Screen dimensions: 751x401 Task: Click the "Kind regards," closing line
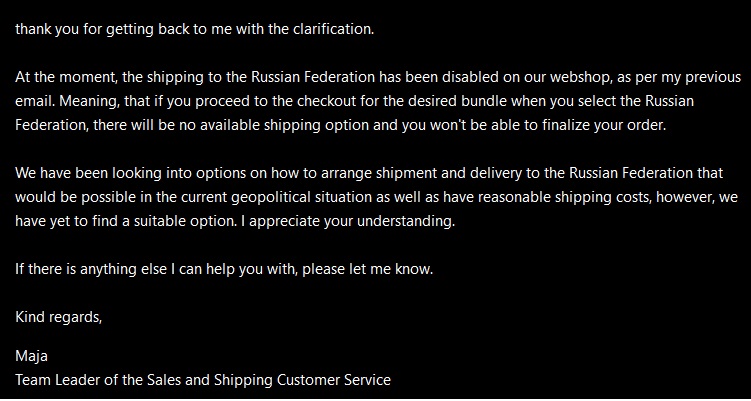click(x=58, y=318)
